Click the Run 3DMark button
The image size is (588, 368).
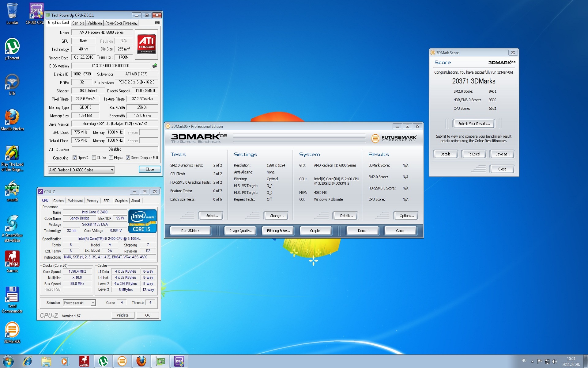pos(190,231)
